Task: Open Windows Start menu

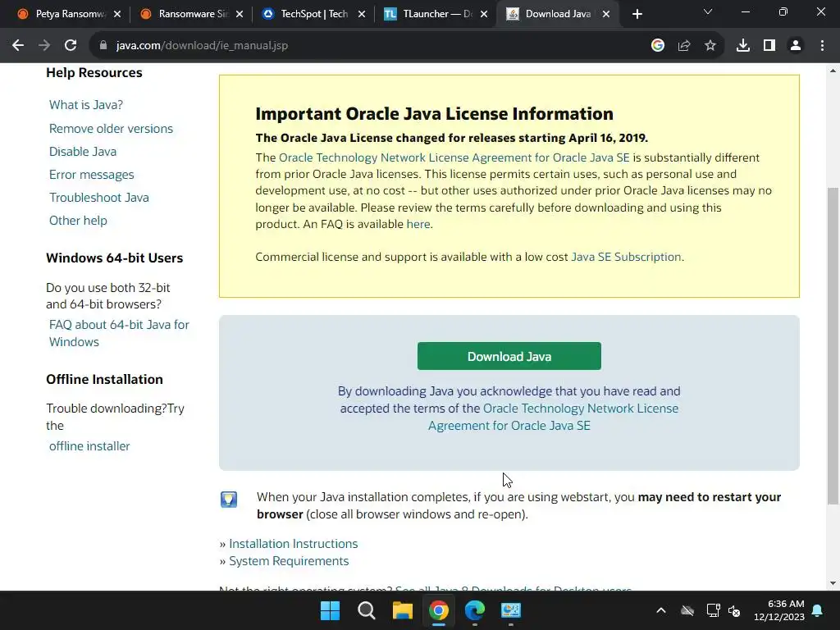Action: [x=330, y=610]
